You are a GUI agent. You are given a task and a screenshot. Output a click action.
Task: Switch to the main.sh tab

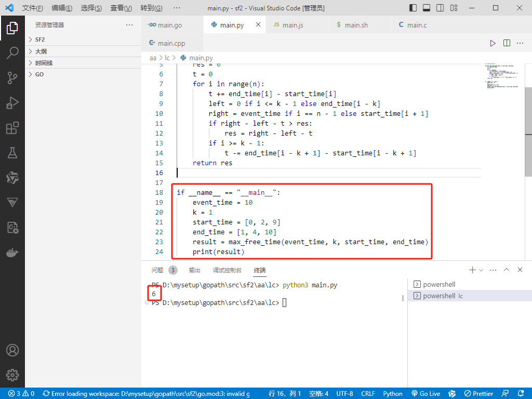point(360,25)
